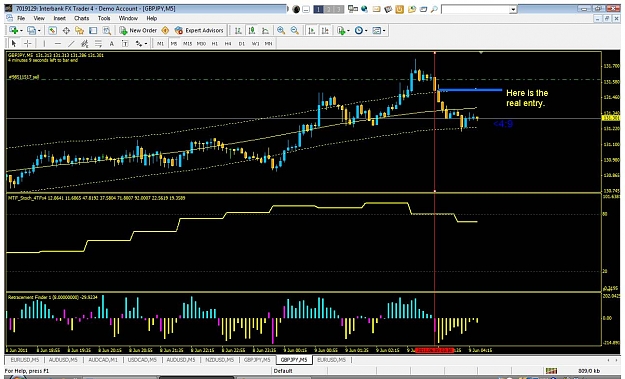
Task: Open the Strategy Tester icon
Action: 106,30
